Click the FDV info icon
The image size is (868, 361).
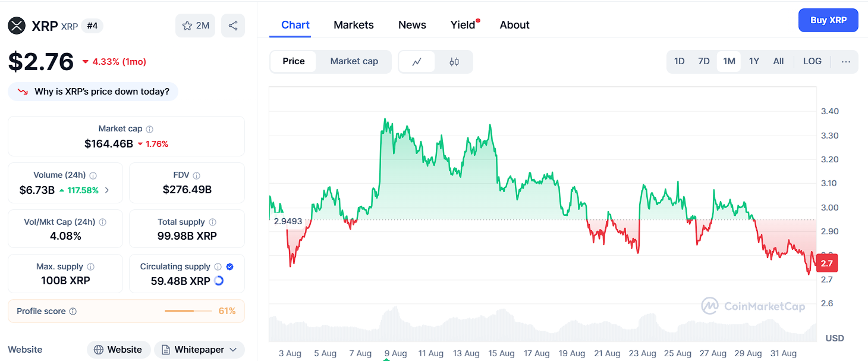click(197, 175)
